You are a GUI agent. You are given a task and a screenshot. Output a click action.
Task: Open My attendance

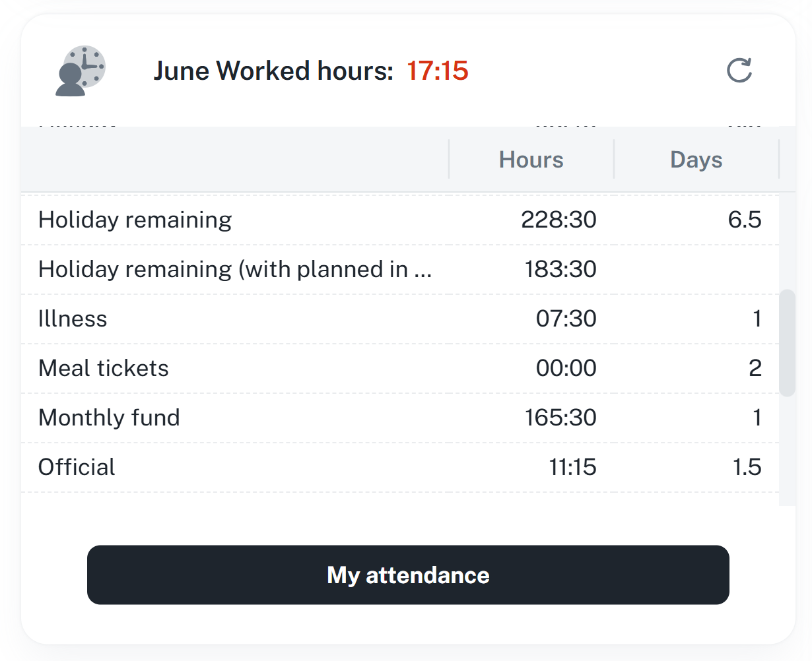click(x=408, y=575)
